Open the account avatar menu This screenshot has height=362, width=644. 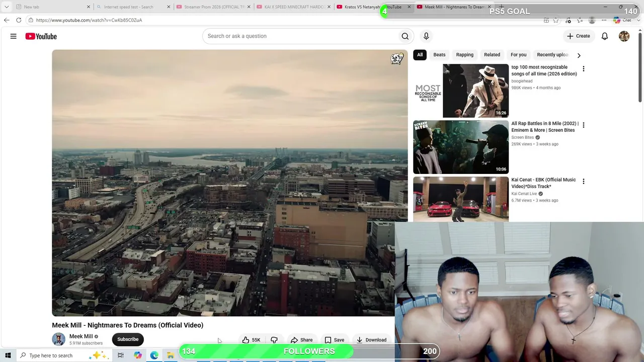tap(624, 36)
